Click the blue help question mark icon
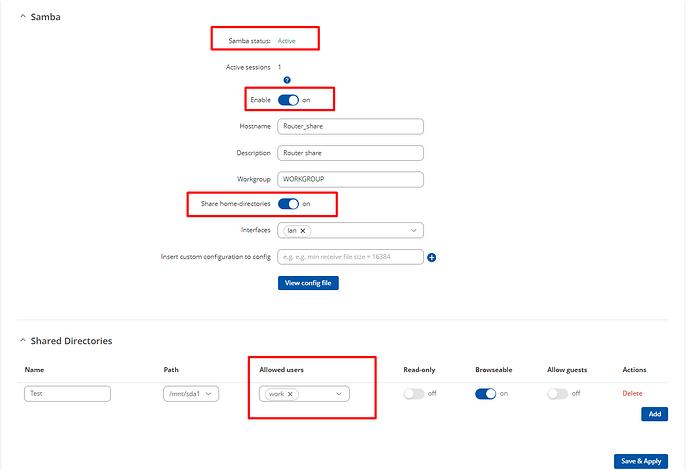Image resolution: width=690 pixels, height=470 pixels. click(287, 80)
